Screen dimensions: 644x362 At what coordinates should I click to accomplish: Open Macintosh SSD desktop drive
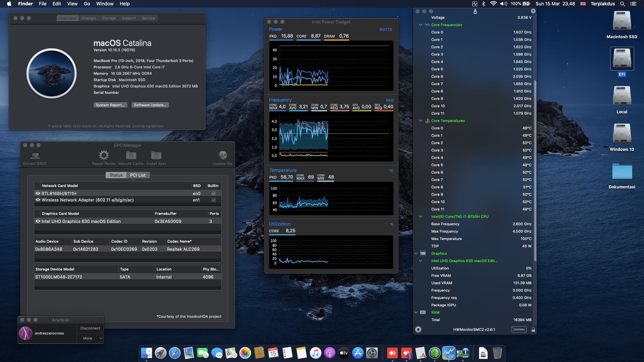(x=622, y=25)
